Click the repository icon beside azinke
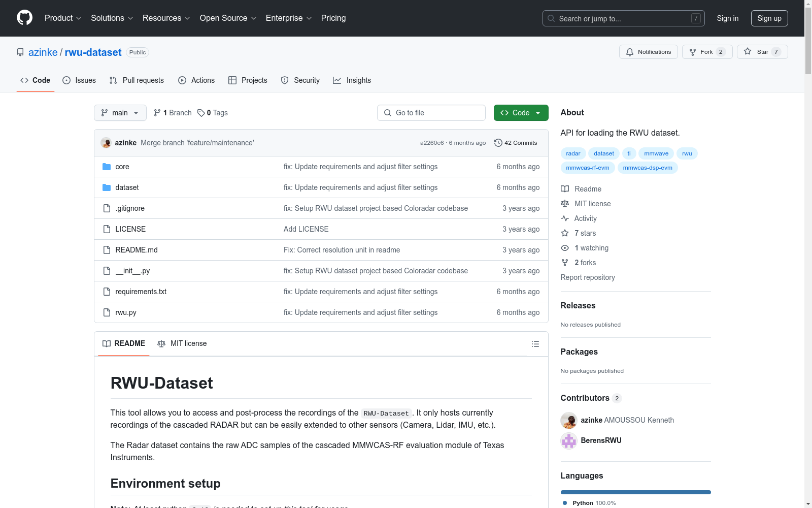Viewport: 812px width, 508px height. click(x=20, y=52)
